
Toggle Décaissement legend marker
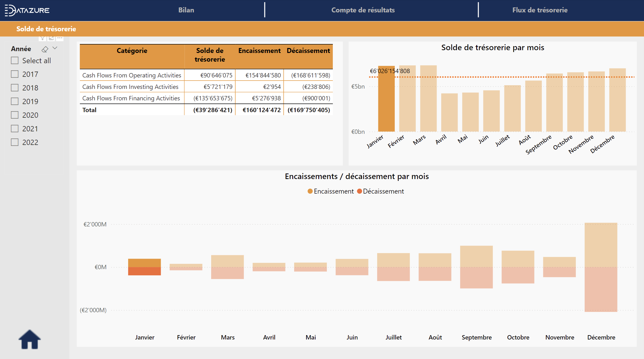point(359,191)
